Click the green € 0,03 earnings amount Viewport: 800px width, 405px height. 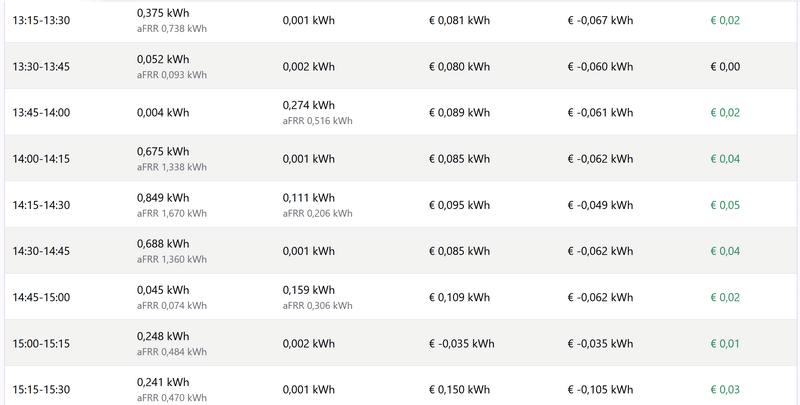click(x=725, y=390)
